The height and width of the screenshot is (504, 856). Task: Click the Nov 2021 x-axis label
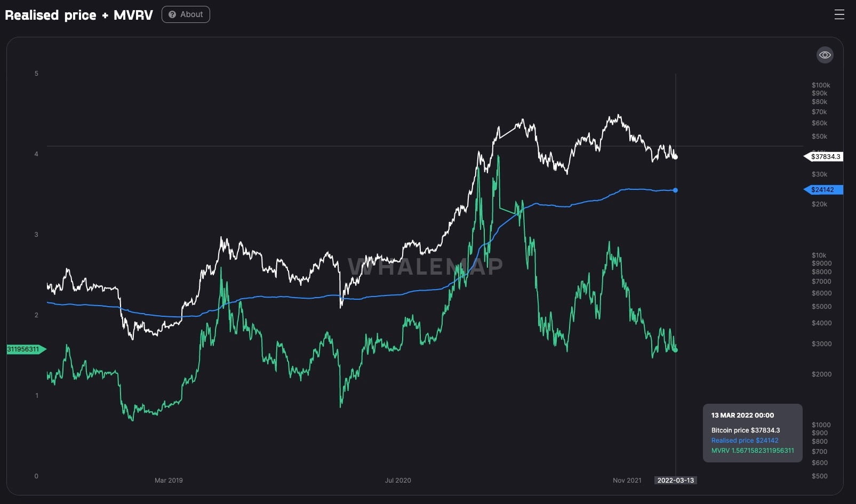tap(627, 481)
